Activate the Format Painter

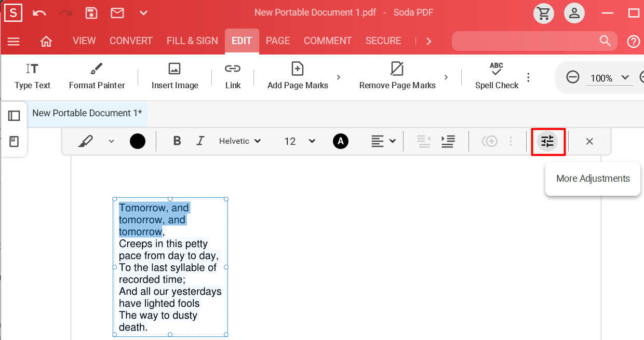coord(97,75)
